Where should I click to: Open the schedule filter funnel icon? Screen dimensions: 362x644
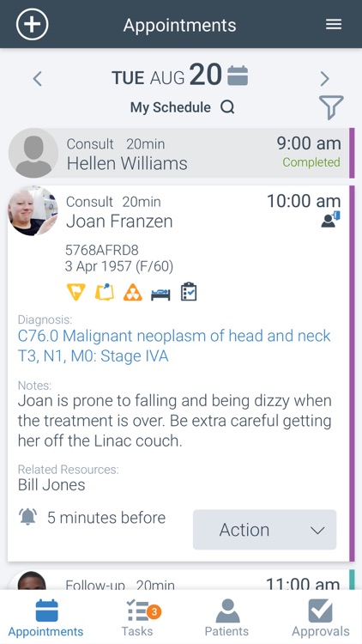(x=331, y=107)
